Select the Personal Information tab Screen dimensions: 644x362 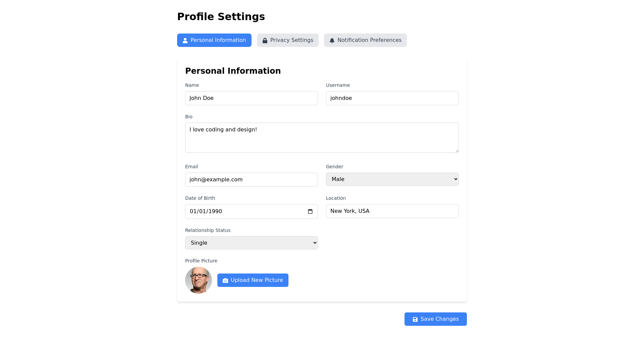(214, 40)
